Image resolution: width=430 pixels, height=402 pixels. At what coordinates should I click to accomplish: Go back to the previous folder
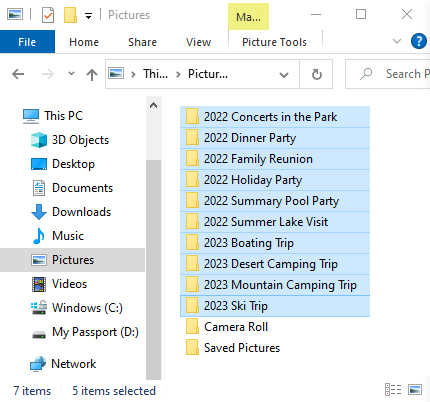point(18,74)
